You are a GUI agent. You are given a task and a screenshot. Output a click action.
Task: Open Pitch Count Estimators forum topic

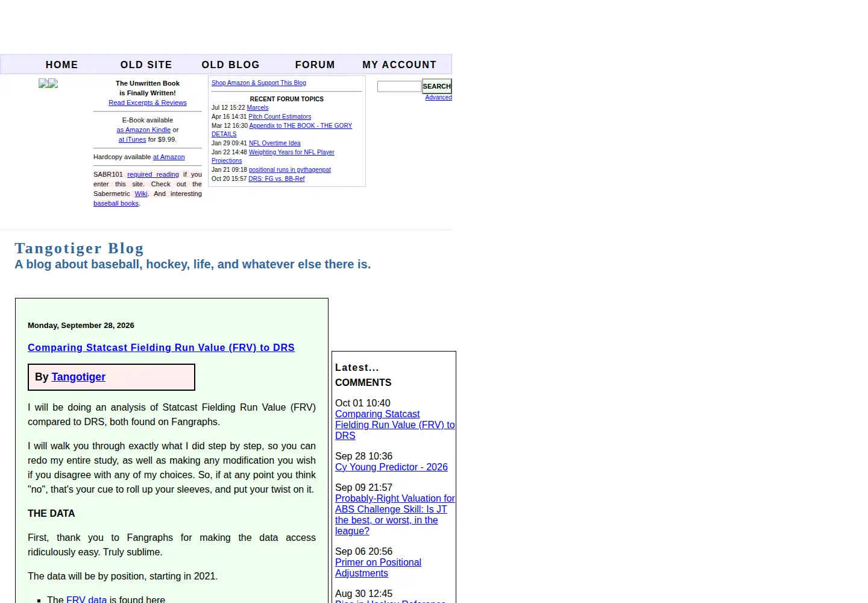[x=280, y=117]
